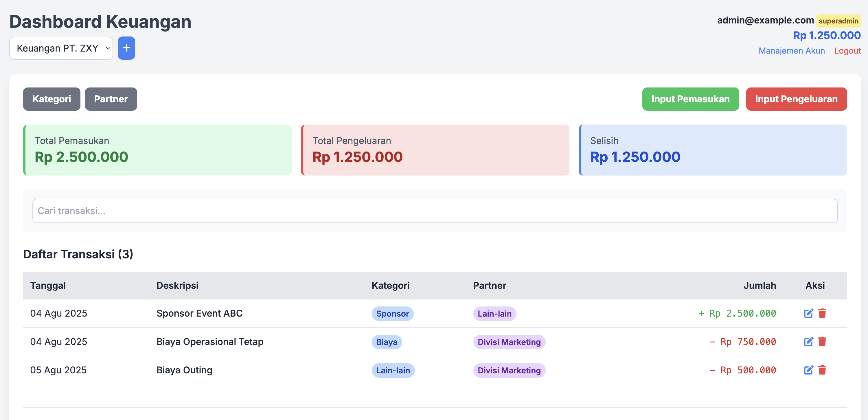The height and width of the screenshot is (420, 868).
Task: Edit the Biaya Operasional Tetap transaction
Action: click(808, 342)
